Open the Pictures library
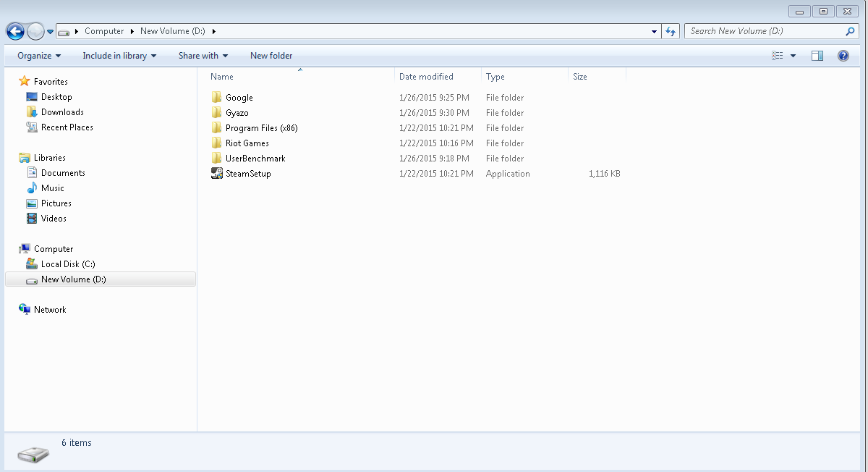The image size is (868, 472). click(x=56, y=203)
